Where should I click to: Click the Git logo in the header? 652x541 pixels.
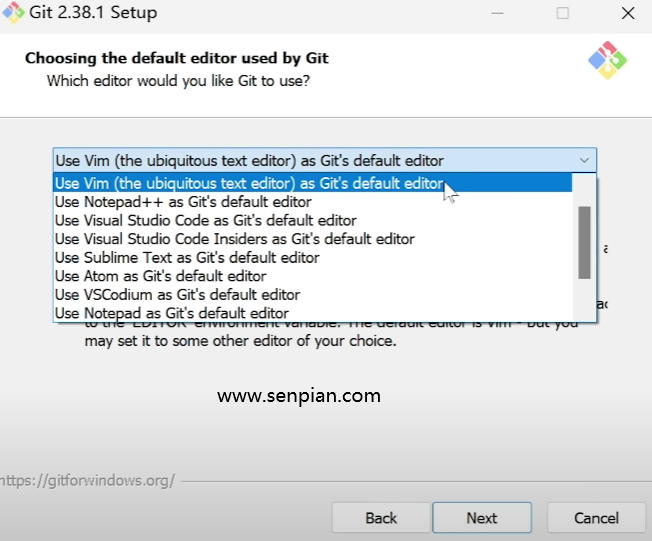(607, 61)
